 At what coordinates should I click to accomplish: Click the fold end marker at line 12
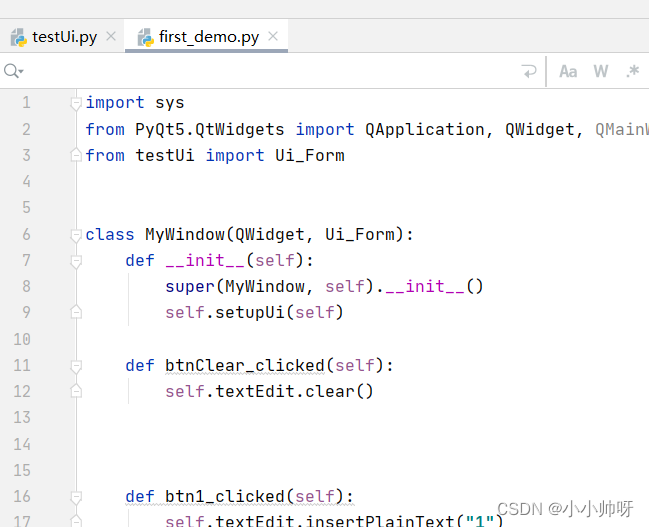pyautogui.click(x=76, y=391)
